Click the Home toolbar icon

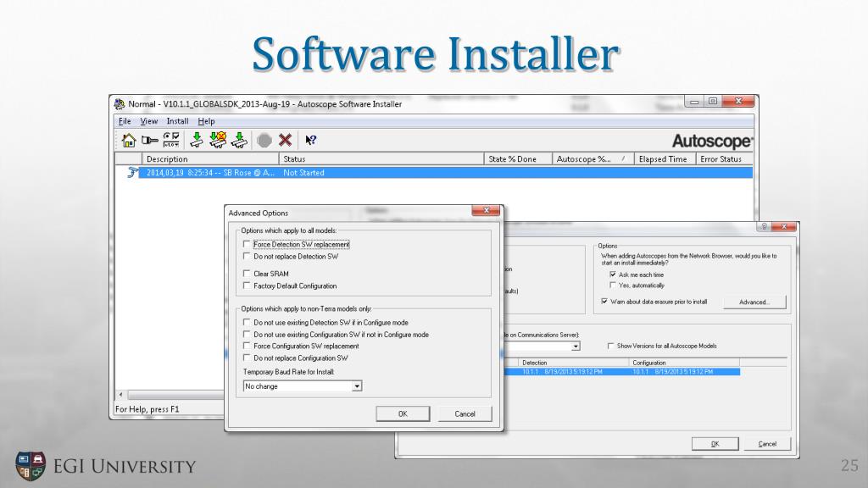click(x=129, y=141)
